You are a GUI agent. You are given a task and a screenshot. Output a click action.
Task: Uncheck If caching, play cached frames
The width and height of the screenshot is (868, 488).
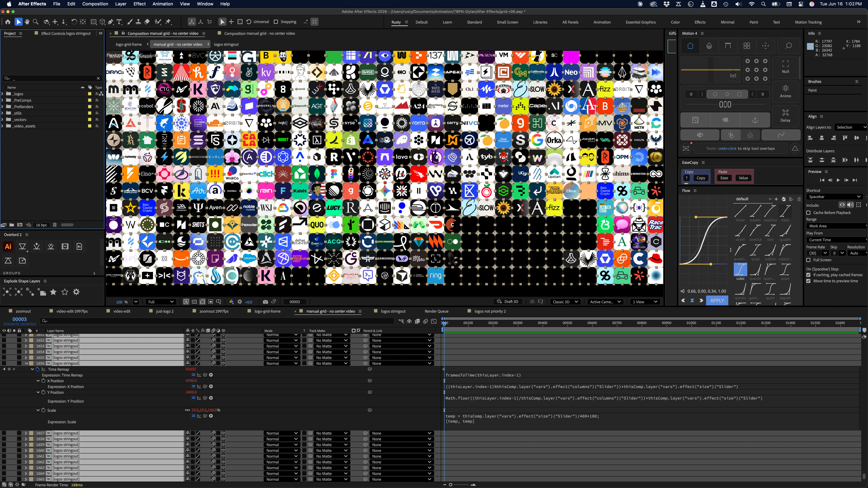(808, 275)
